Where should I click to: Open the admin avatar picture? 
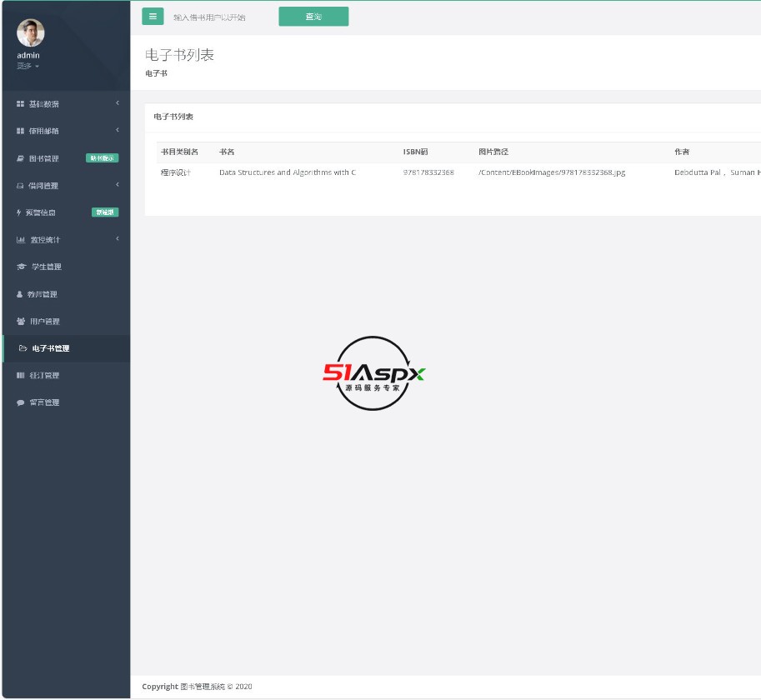click(x=31, y=33)
